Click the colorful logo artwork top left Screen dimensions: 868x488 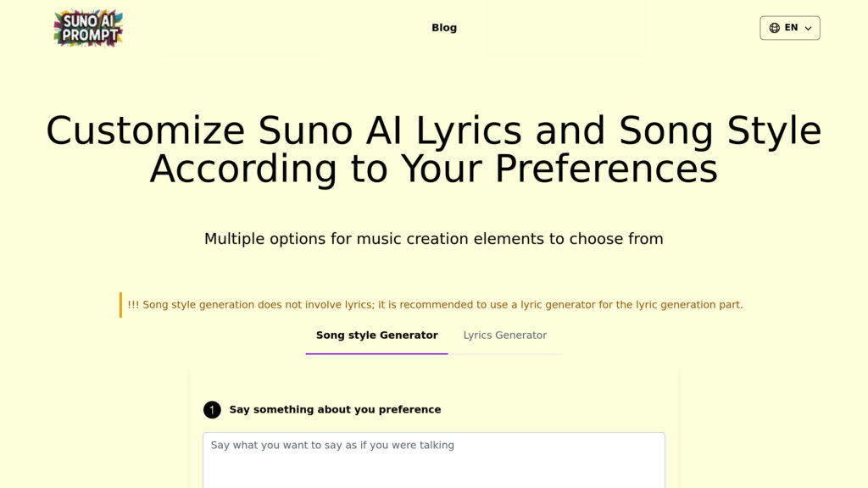pyautogui.click(x=87, y=28)
